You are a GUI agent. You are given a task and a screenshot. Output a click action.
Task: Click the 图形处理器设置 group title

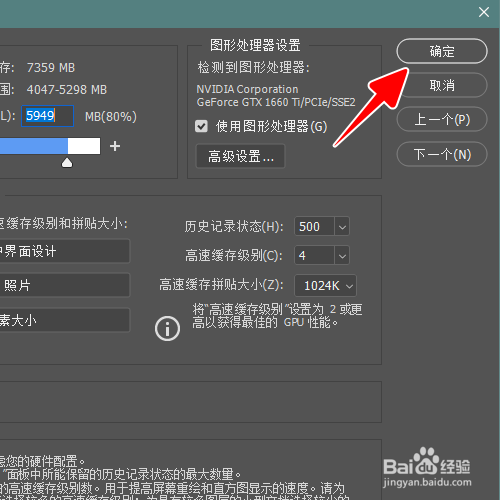[x=255, y=45]
